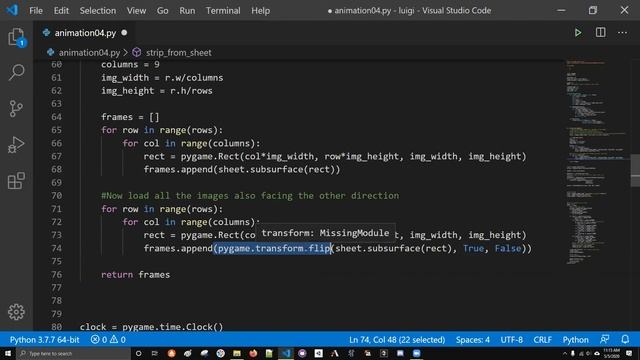Click line number 67 in the gutter
The height and width of the screenshot is (360, 640).
coord(56,156)
